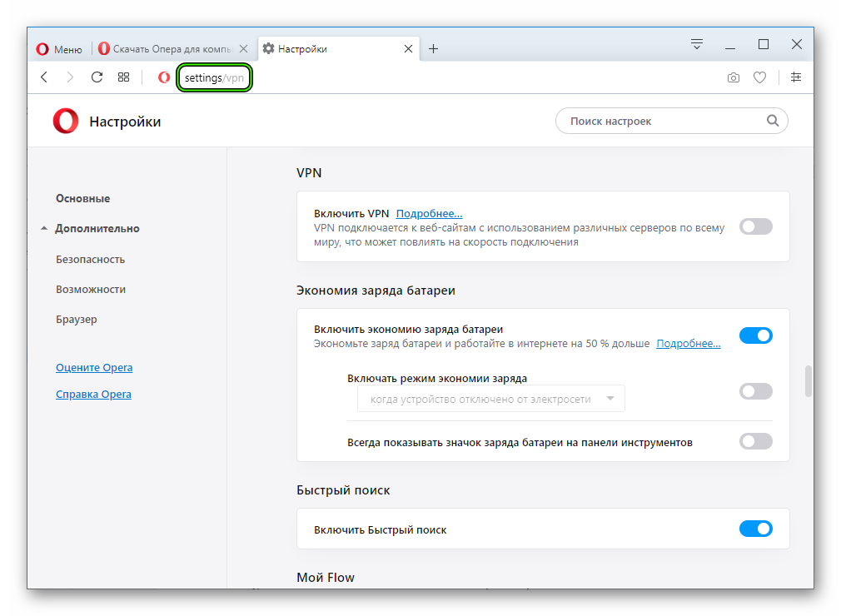
Task: Enable the VPN toggle
Action: [x=755, y=226]
